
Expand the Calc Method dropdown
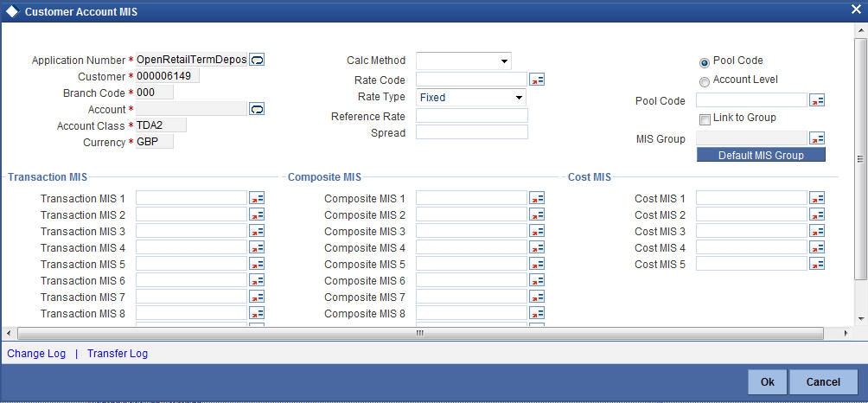(x=463, y=61)
